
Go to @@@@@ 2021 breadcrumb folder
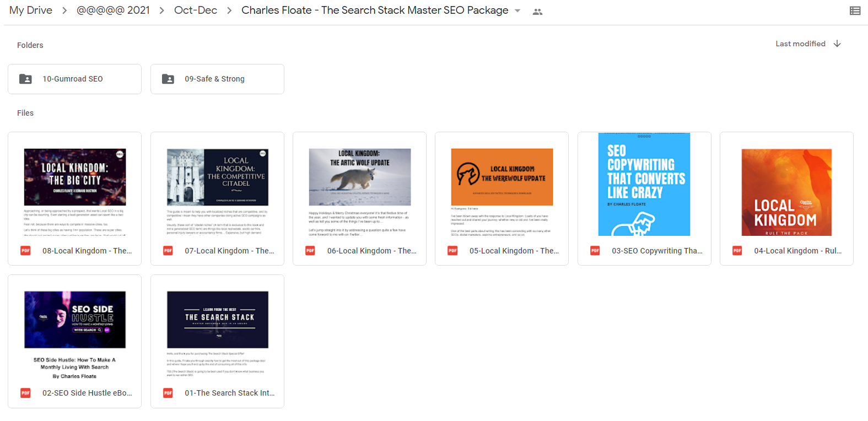(x=113, y=10)
